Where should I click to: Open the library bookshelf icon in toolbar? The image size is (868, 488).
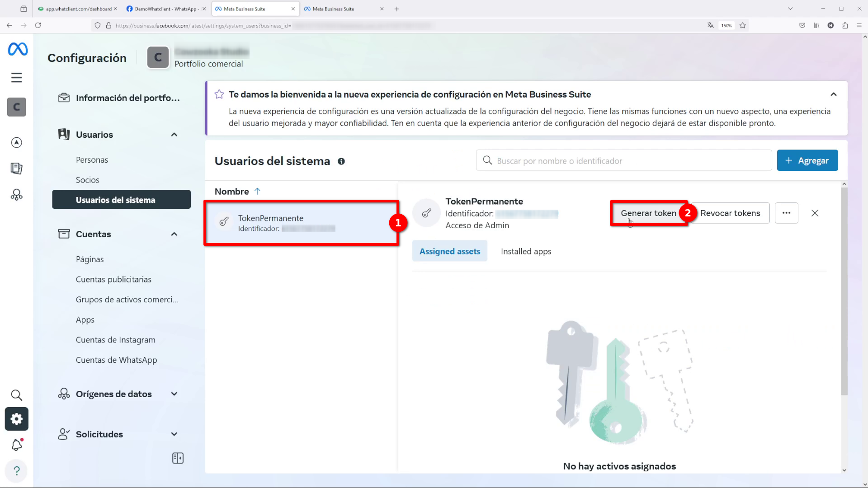click(x=816, y=25)
